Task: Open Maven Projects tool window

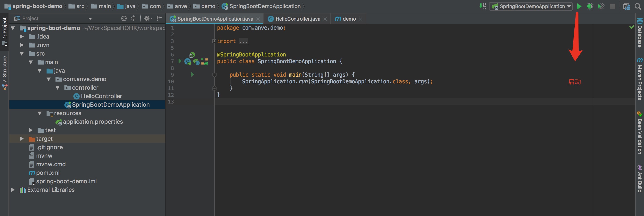Action: 640,79
